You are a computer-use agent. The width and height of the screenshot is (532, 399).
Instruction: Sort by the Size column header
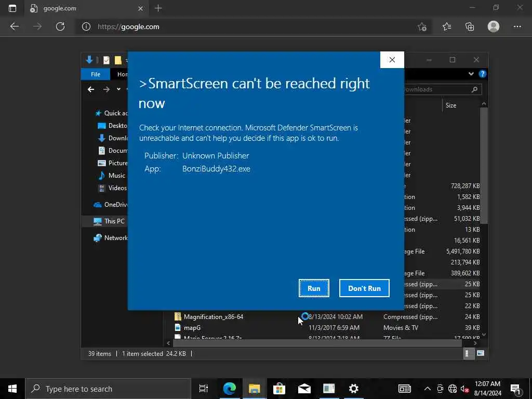[x=450, y=105]
